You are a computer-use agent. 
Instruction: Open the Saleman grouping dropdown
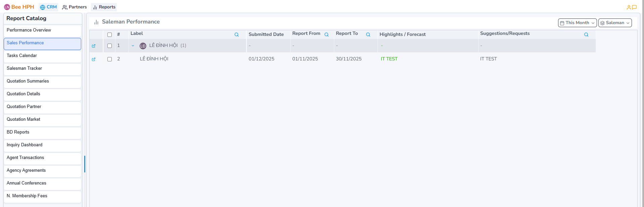615,23
